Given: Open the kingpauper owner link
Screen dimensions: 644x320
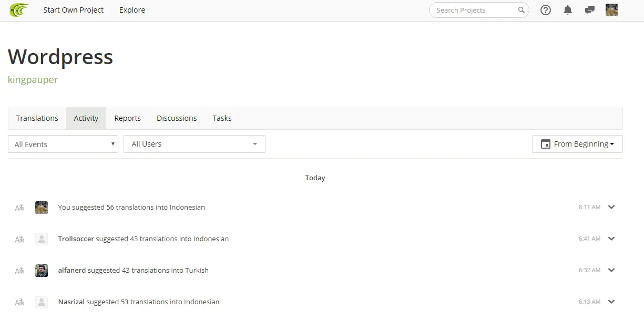Looking at the screenshot, I should (x=33, y=80).
